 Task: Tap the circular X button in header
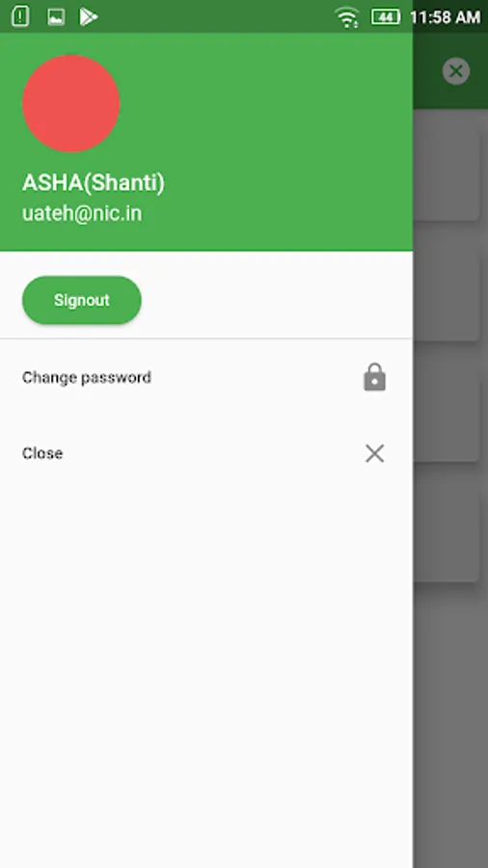[456, 70]
